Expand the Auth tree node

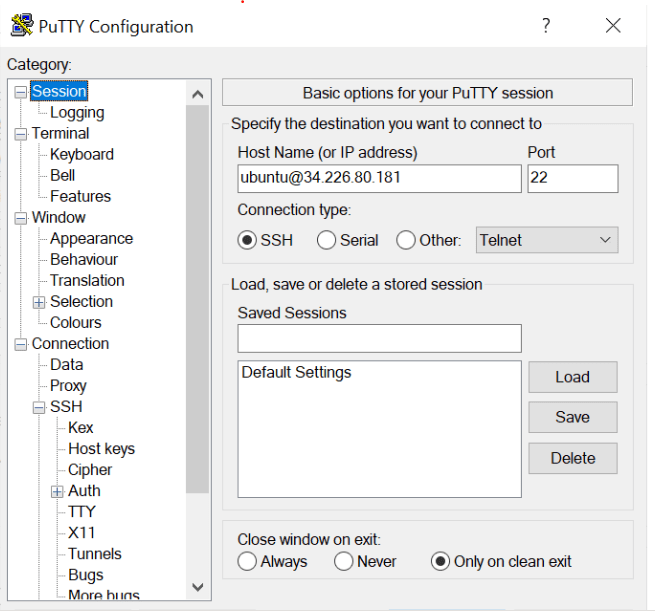pos(57,491)
